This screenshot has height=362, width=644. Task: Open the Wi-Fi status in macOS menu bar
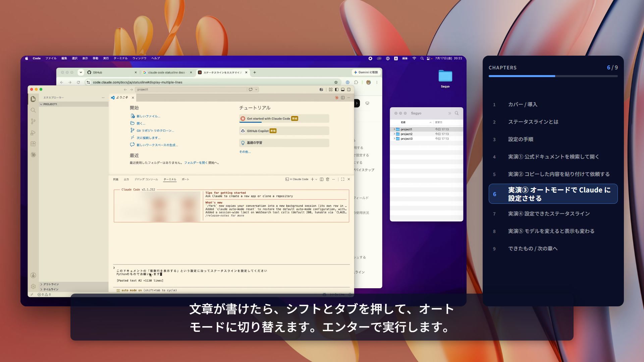point(414,58)
